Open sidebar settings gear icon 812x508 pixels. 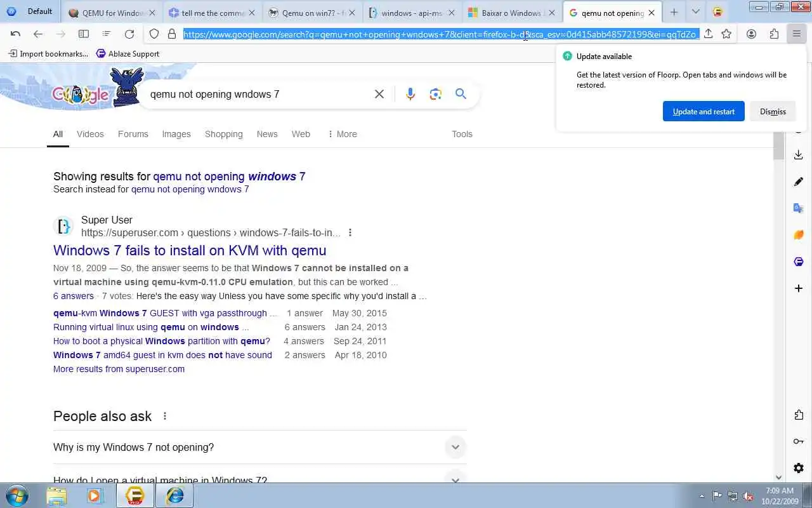[799, 468]
